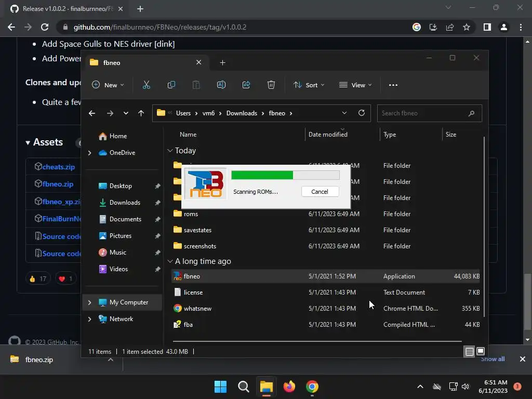Click the Scanning ROMs progress bar
The image size is (532, 399).
tap(285, 175)
